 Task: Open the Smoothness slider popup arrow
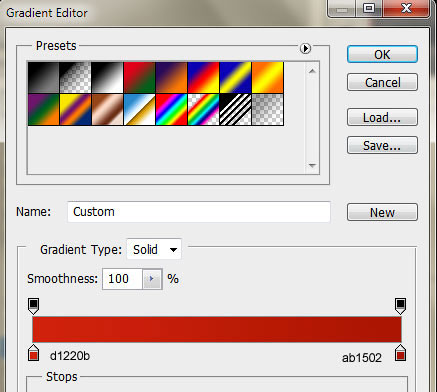152,279
